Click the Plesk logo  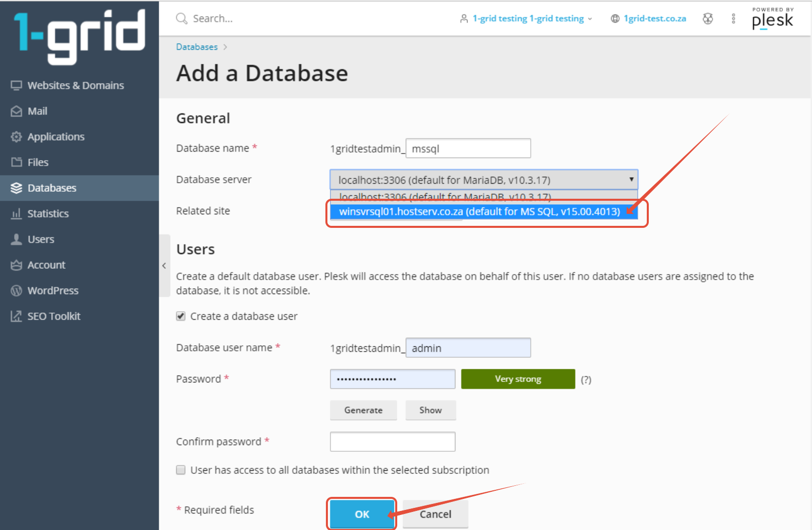point(773,18)
